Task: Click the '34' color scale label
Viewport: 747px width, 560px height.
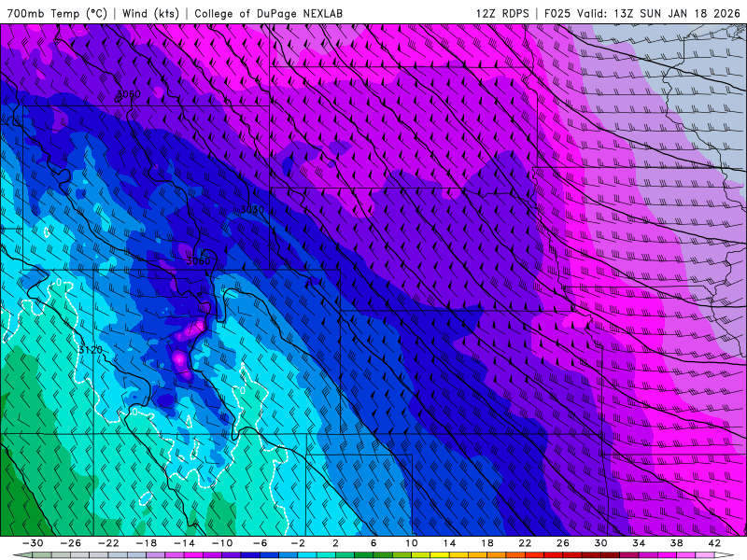Action: pos(639,543)
